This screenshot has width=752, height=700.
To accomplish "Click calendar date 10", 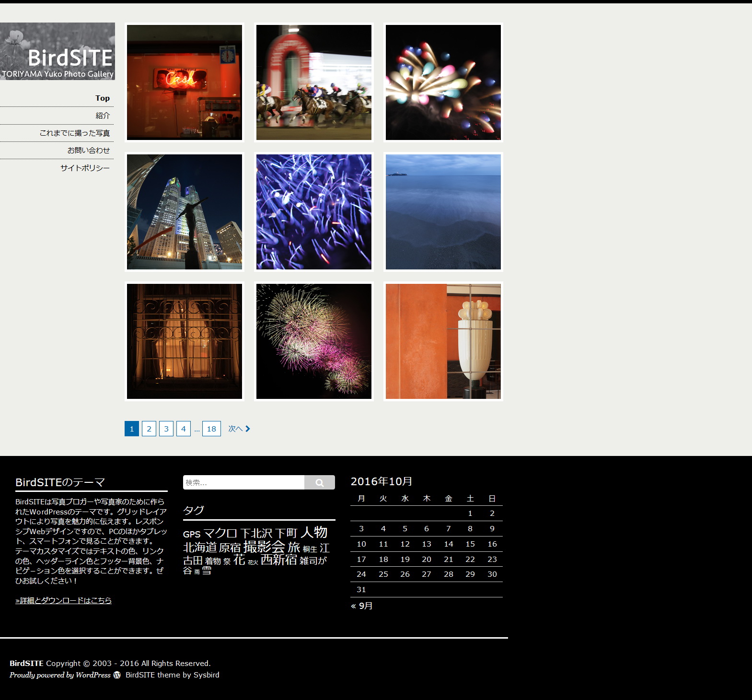I will click(x=361, y=544).
